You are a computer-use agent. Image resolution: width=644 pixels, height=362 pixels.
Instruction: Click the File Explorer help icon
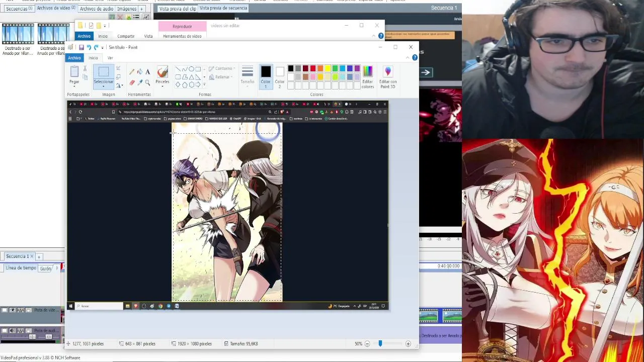click(381, 36)
